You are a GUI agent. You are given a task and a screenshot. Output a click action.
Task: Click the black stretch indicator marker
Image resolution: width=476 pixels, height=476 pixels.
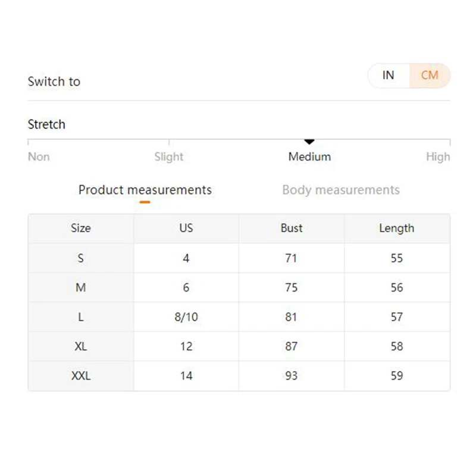coord(309,142)
